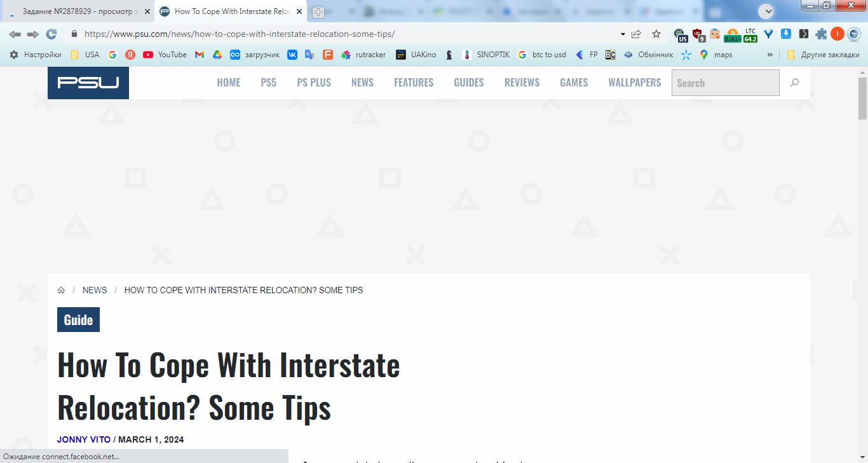Open the FEATURES menu item
This screenshot has height=463, width=868.
coord(414,83)
